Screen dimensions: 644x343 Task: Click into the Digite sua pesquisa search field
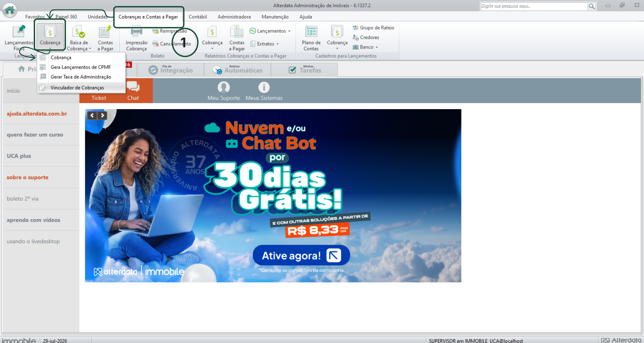click(x=534, y=6)
